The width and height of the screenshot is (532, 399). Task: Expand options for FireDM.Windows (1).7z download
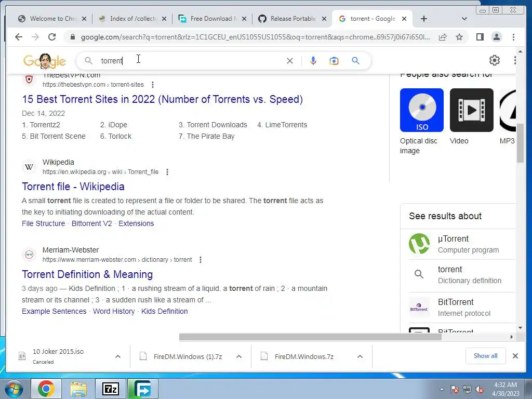tap(239, 356)
